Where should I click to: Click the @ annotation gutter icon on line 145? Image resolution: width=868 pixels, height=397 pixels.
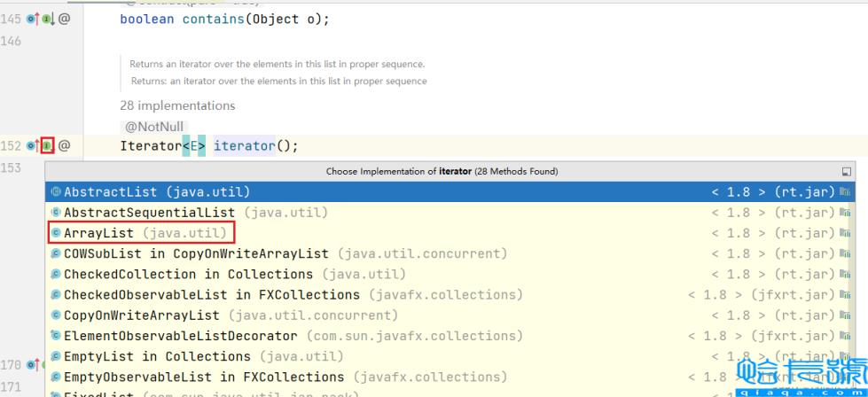click(64, 19)
